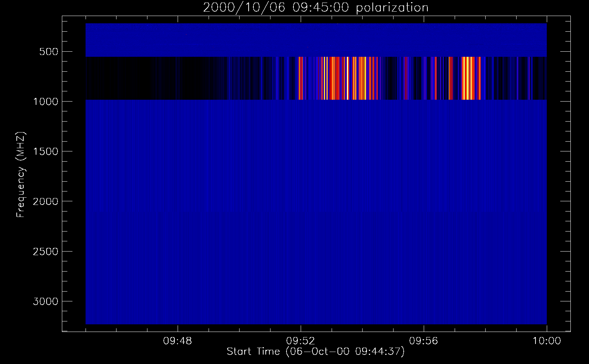Click the 1500 frequency tick label
Viewport: 589px width, 364px height.
(46, 151)
